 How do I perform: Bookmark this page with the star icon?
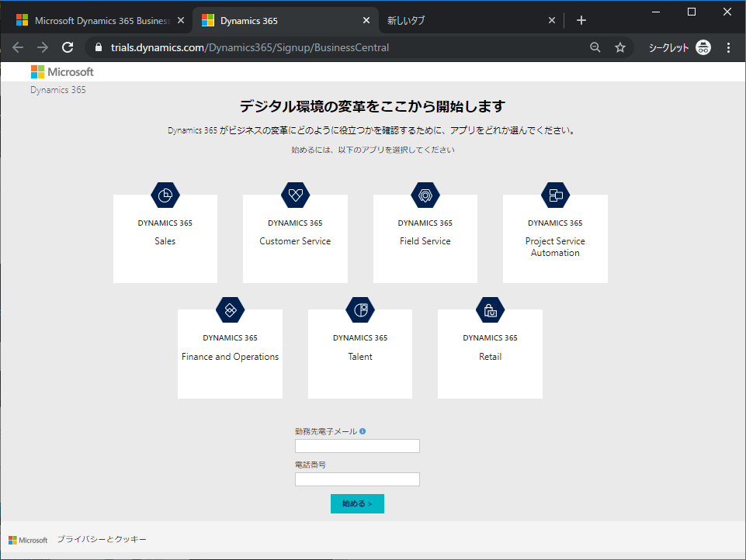point(620,47)
